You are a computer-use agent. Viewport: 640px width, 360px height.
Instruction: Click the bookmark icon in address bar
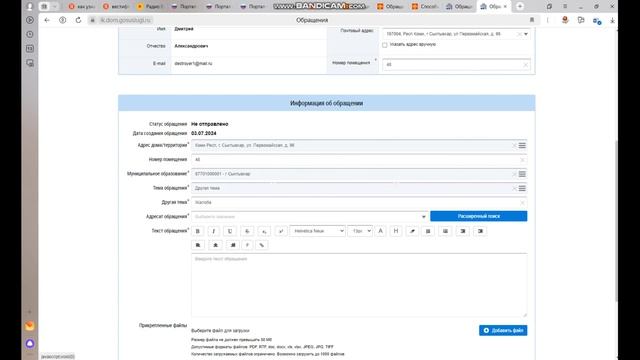pos(532,20)
